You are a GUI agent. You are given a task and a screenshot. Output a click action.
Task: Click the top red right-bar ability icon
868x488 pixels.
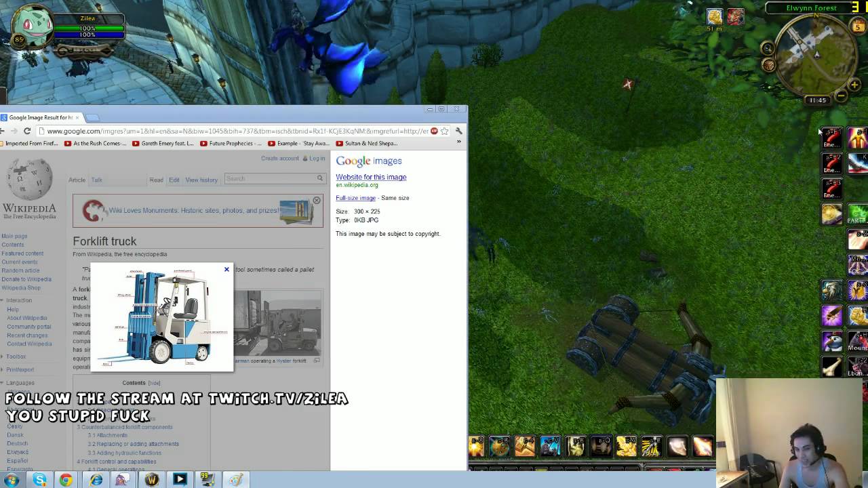pyautogui.click(x=832, y=138)
